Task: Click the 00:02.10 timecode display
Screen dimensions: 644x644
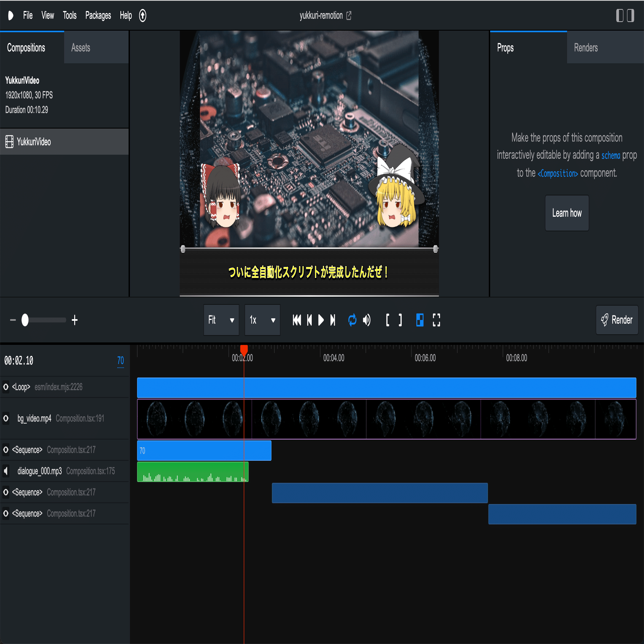Action: point(19,361)
